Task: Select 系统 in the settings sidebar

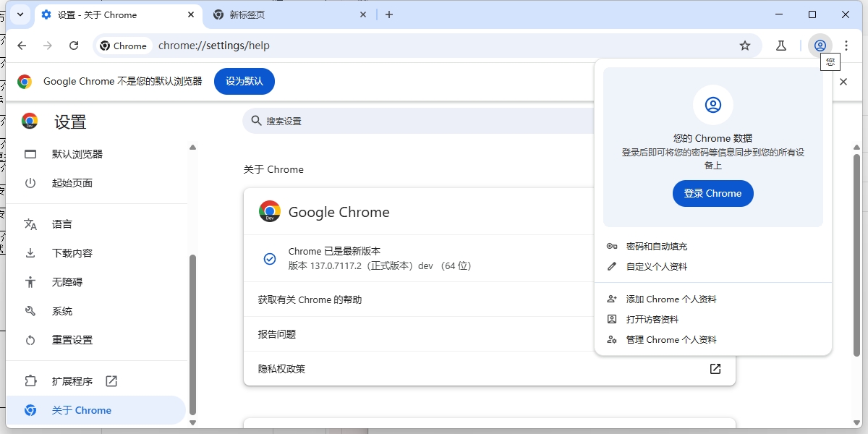Action: pyautogui.click(x=61, y=310)
